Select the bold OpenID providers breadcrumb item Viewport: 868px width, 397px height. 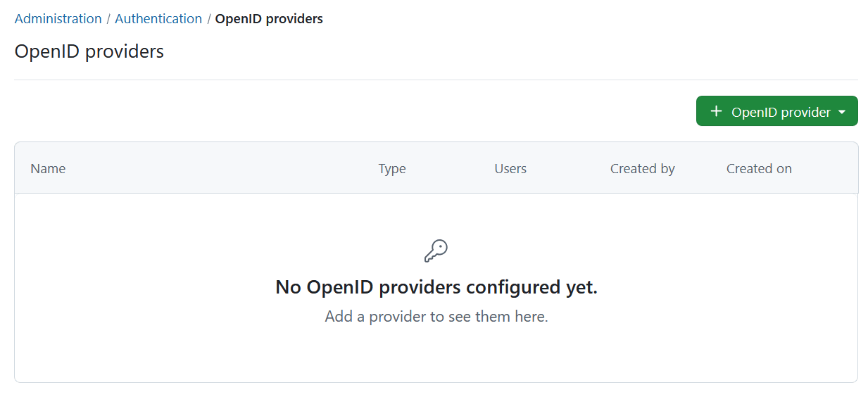269,19
